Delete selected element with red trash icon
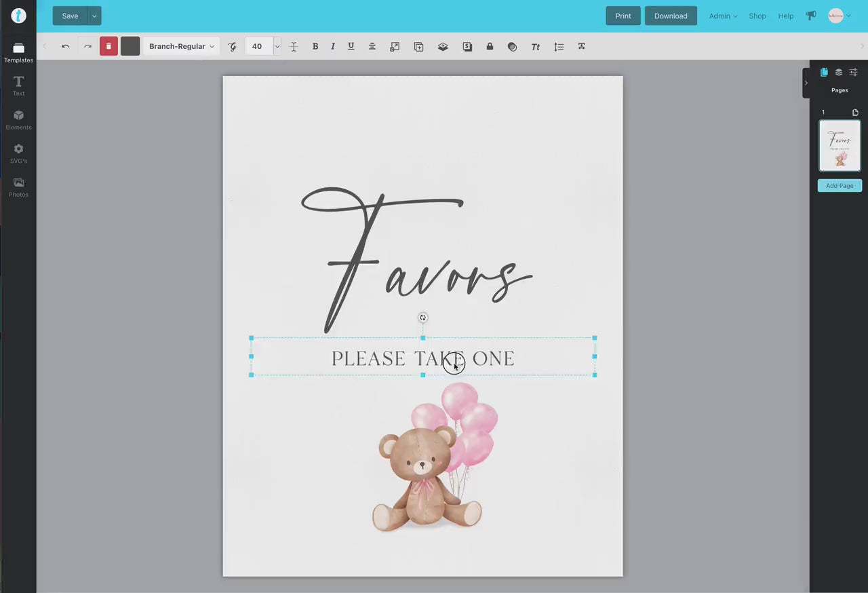868x593 pixels. pyautogui.click(x=108, y=46)
